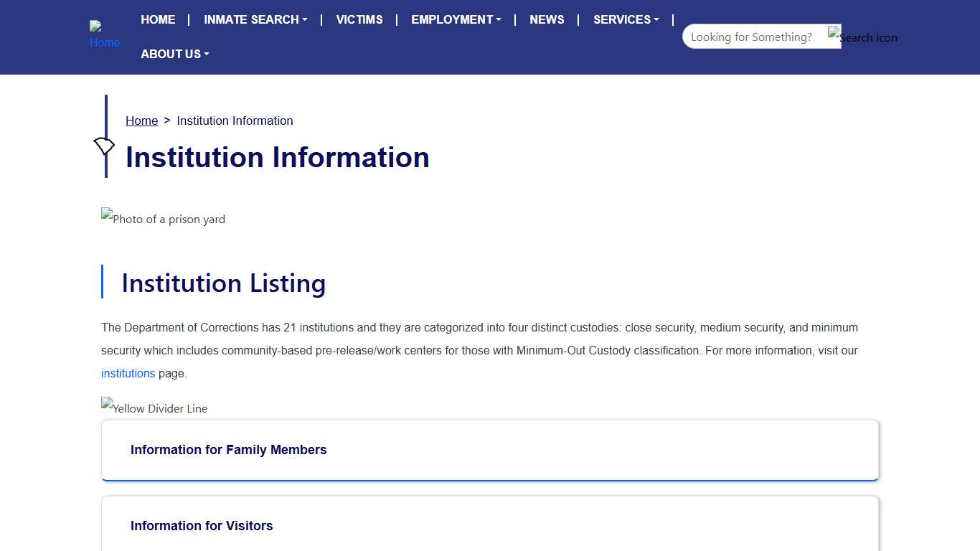Follow the institutions link in the paragraph

[128, 373]
